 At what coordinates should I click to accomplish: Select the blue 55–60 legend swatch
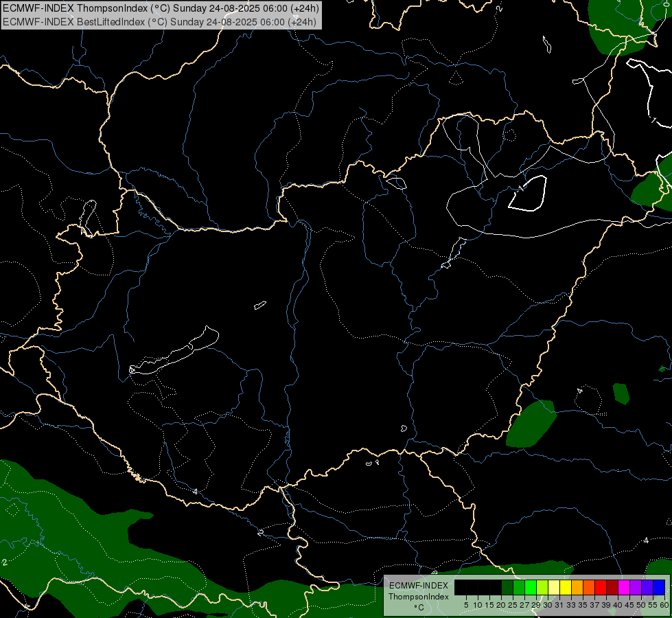[x=659, y=587]
